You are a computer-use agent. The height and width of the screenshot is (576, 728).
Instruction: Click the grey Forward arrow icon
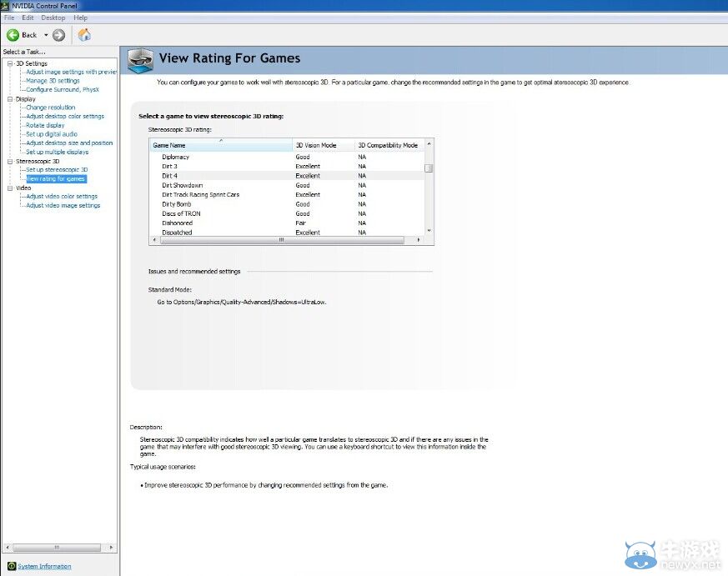point(58,35)
